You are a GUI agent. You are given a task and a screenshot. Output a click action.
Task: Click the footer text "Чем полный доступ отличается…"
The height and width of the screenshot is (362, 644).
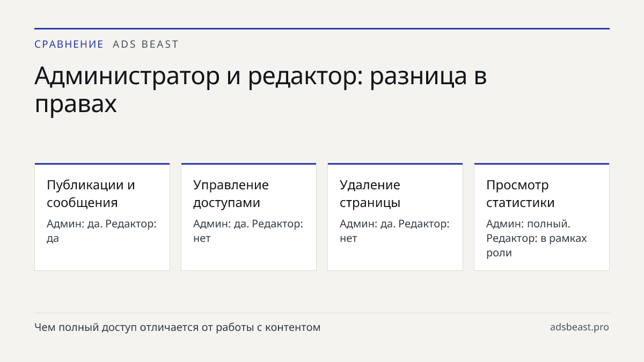pyautogui.click(x=178, y=327)
